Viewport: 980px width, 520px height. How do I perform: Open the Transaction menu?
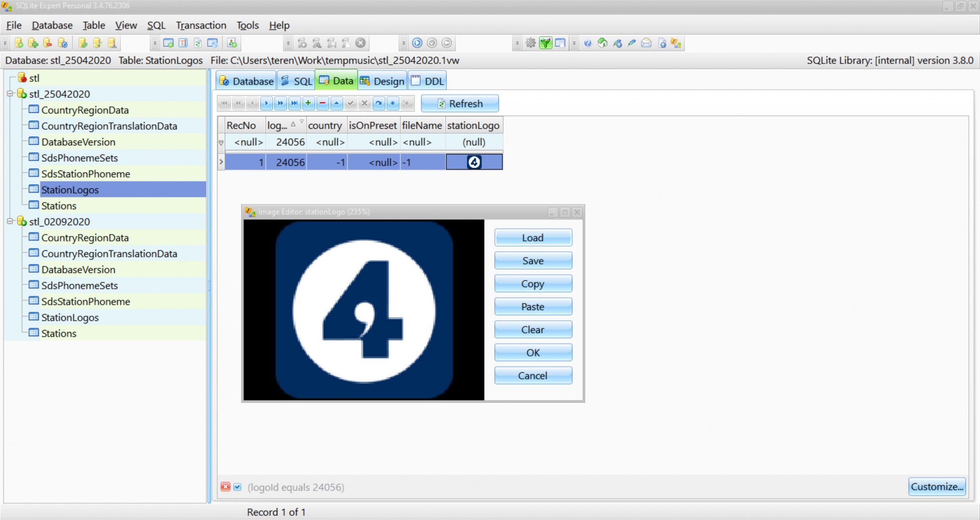coord(201,25)
